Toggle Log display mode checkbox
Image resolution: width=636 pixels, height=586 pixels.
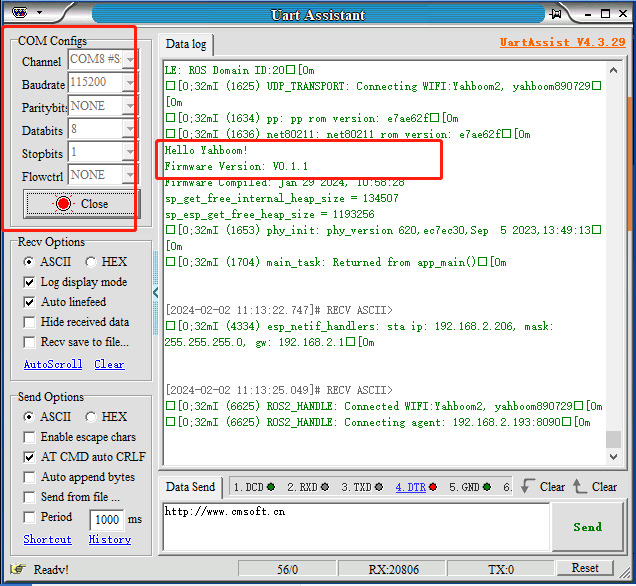pos(29,282)
